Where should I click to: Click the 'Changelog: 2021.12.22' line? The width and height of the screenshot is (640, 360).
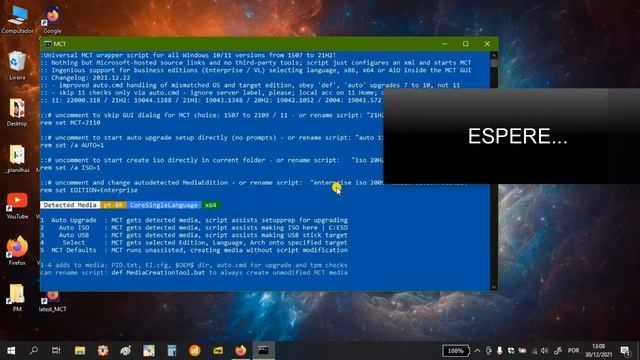pos(86,78)
